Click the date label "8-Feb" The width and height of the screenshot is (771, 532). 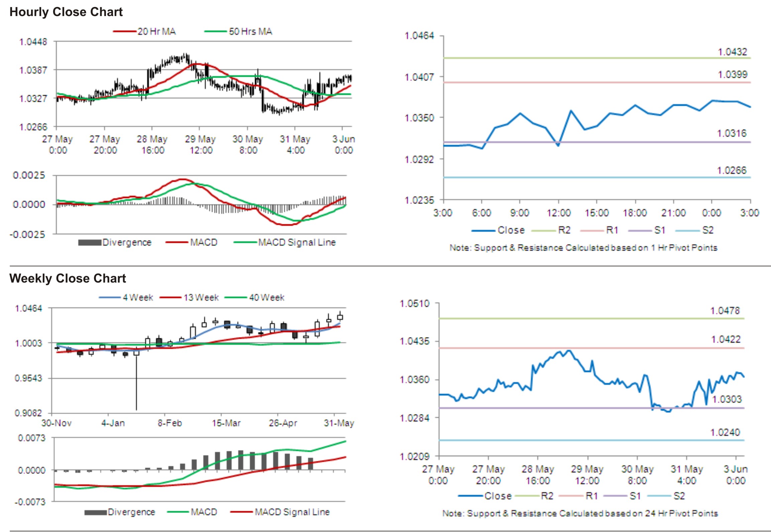coord(170,423)
